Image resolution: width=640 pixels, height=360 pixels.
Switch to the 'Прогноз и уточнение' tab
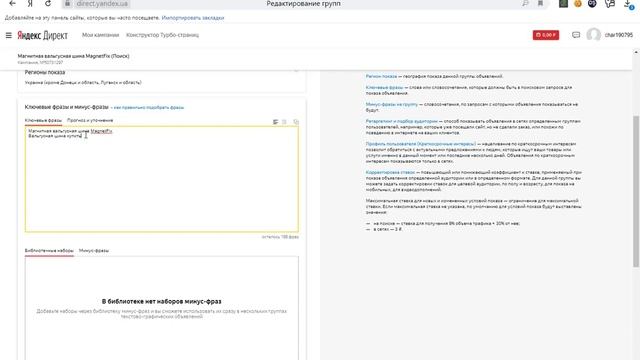(90, 120)
